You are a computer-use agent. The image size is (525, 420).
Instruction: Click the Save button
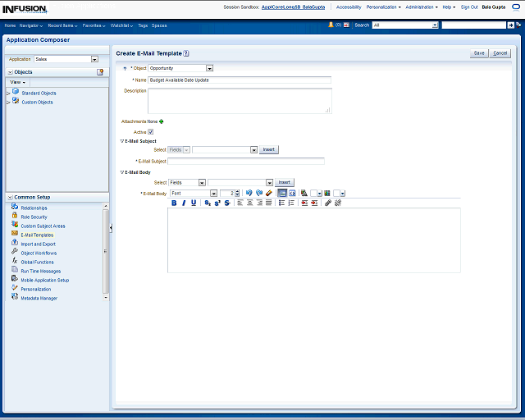pyautogui.click(x=479, y=53)
